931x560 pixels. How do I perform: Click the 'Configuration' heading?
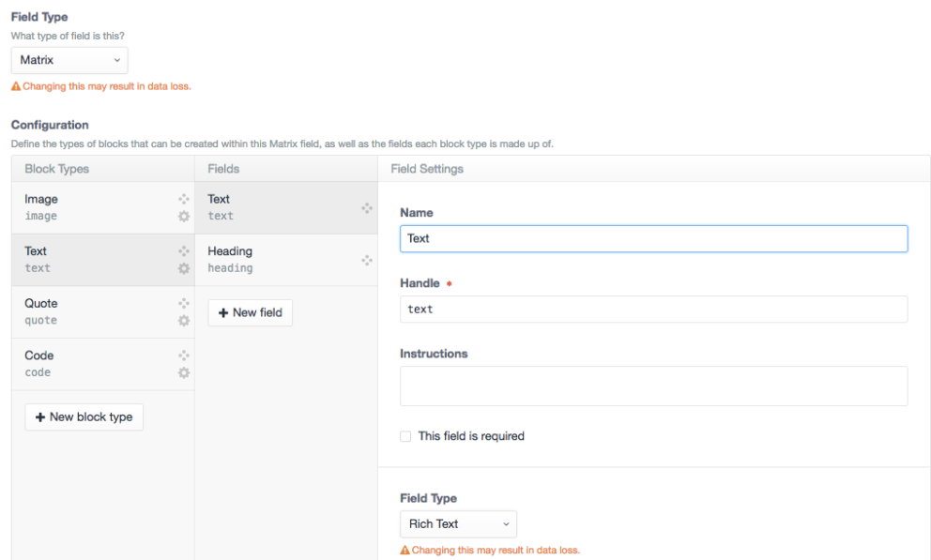(50, 125)
